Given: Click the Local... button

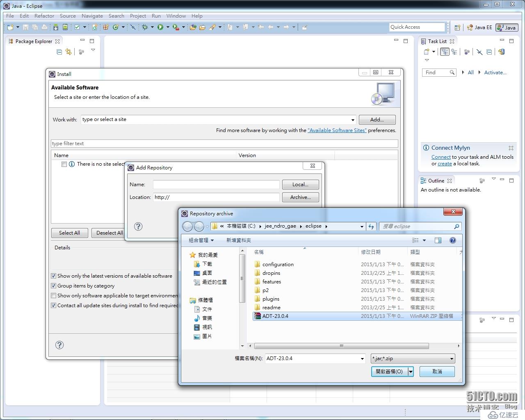Looking at the screenshot, I should pyautogui.click(x=300, y=185).
